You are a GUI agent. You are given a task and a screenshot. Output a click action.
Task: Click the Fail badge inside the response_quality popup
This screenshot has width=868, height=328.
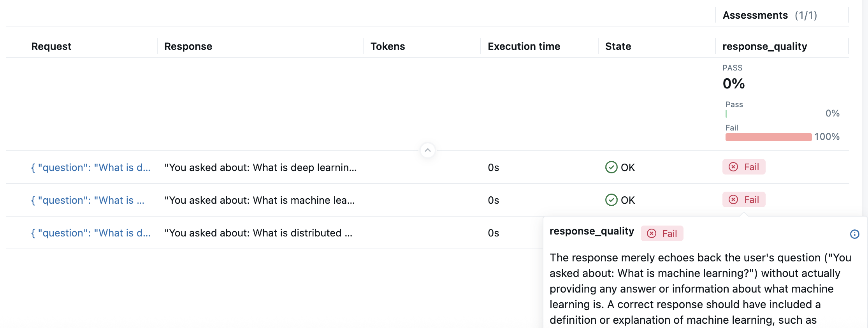point(662,234)
